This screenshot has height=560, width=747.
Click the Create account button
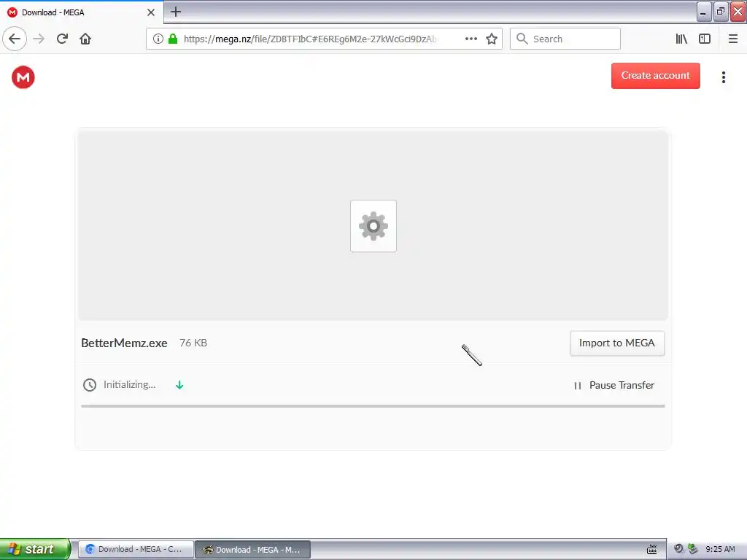(x=656, y=76)
